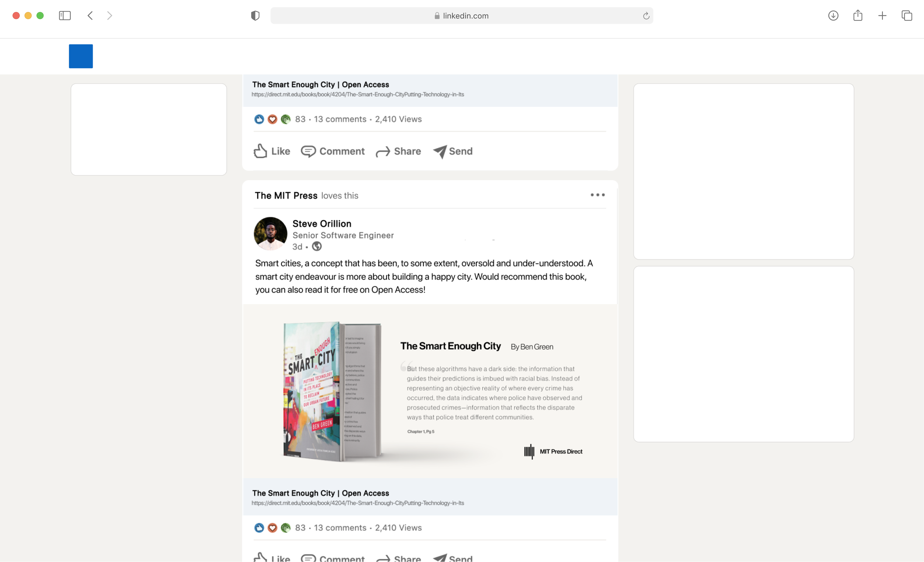
Task: Open the lower post's MIT direct URL
Action: coord(357,503)
